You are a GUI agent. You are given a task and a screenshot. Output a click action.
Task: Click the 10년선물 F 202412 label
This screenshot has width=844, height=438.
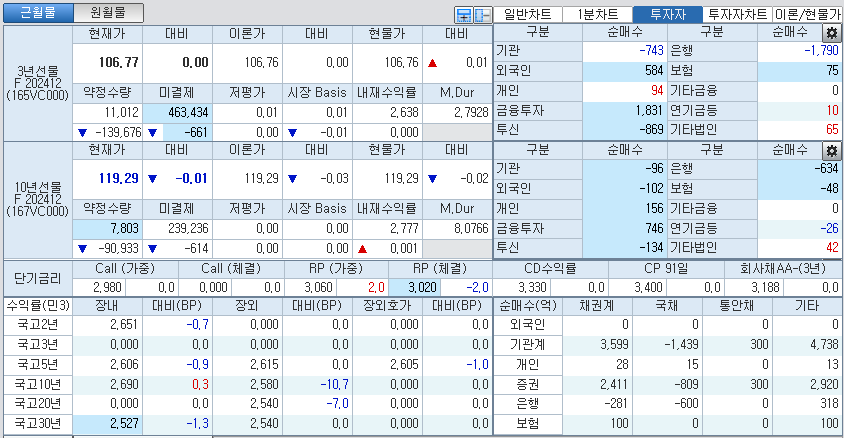(38, 199)
